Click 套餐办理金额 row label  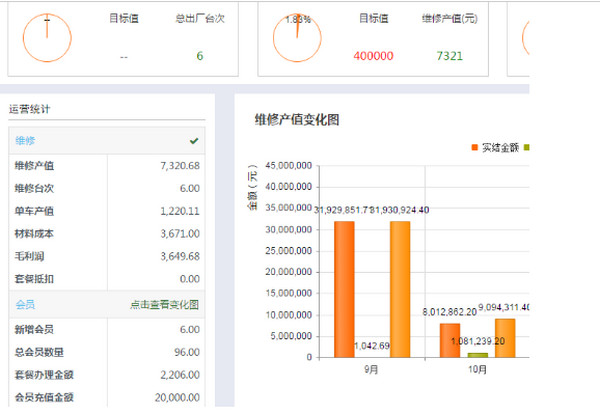pyautogui.click(x=44, y=375)
